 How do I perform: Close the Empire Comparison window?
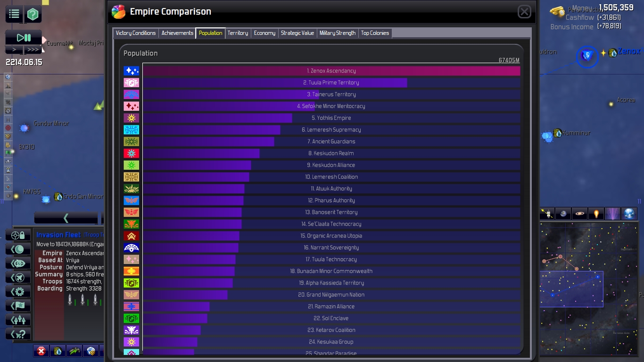[524, 12]
